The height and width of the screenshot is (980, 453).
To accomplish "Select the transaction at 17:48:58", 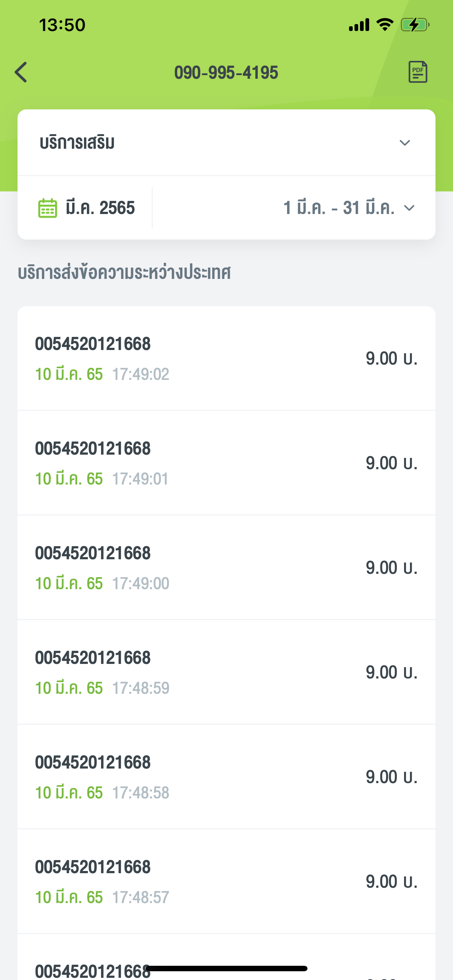I will click(226, 777).
